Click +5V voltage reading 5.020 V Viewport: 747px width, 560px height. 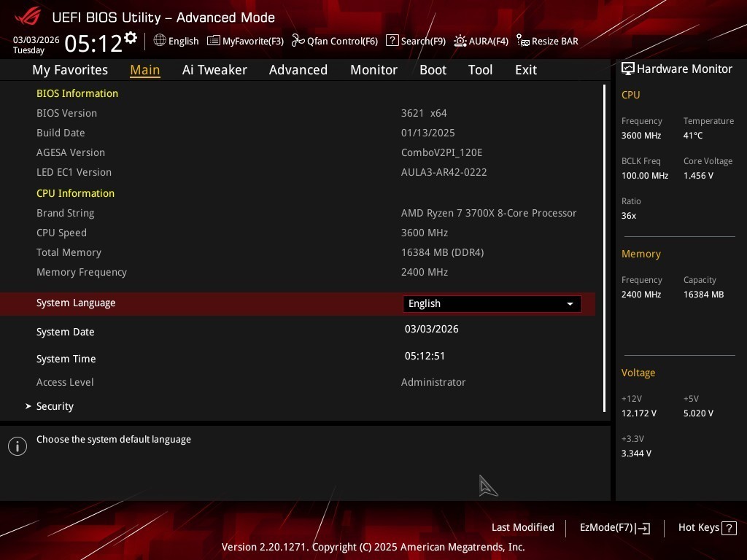pos(698,413)
